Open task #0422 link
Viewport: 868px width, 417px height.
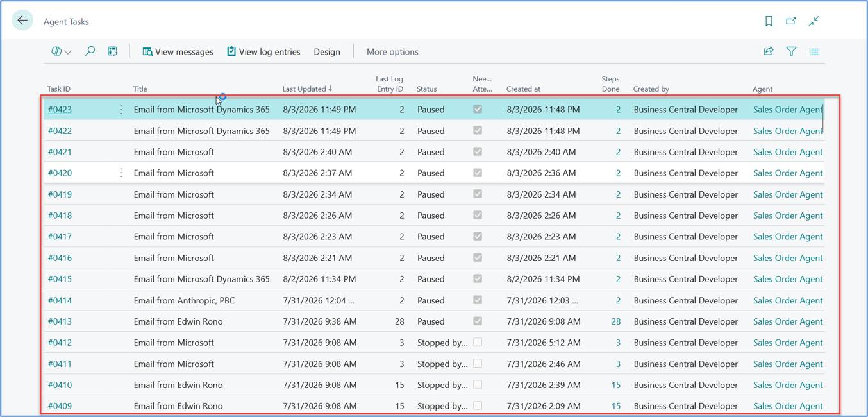60,131
